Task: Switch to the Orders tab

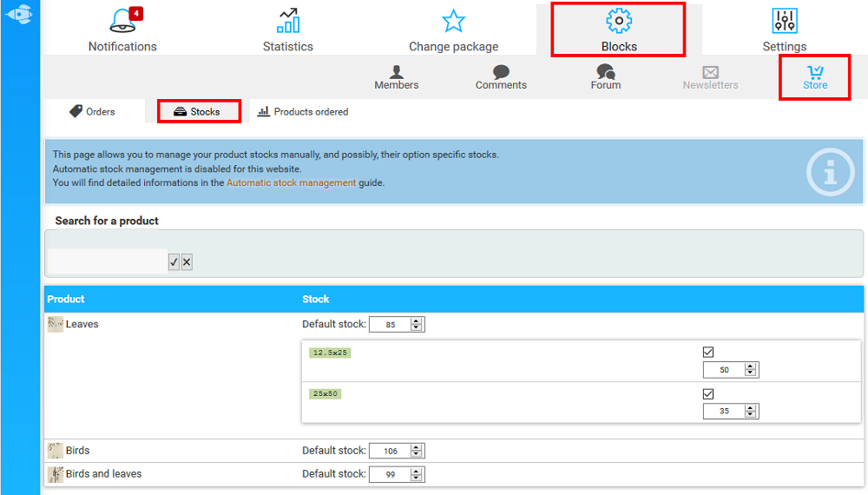Action: pyautogui.click(x=93, y=111)
